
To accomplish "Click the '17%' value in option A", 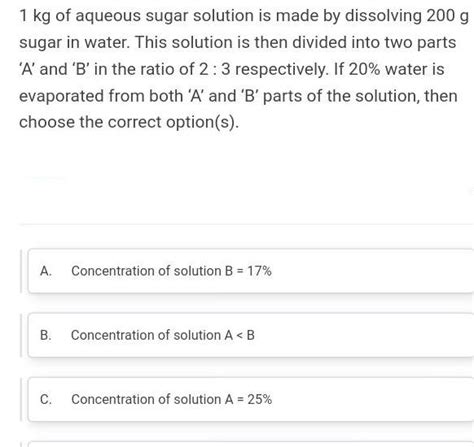I will tap(259, 271).
